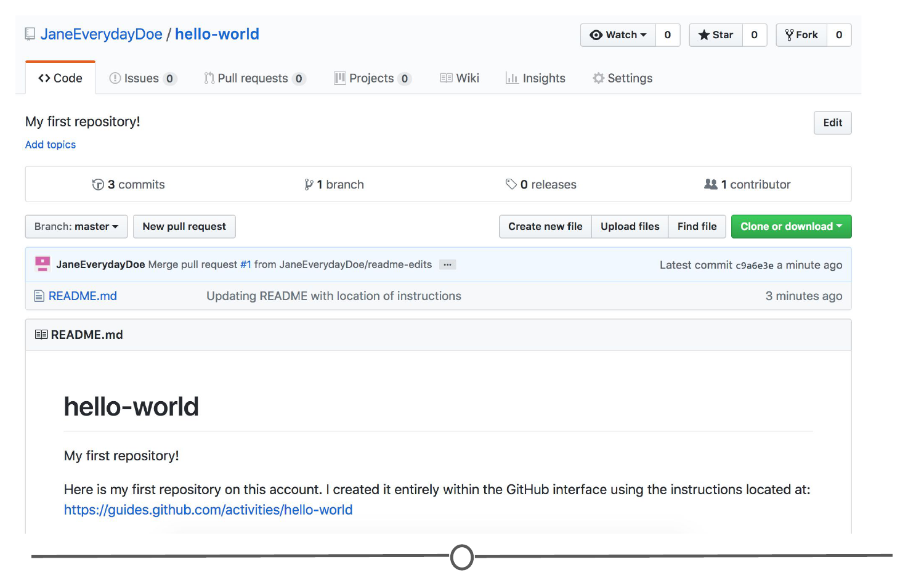The width and height of the screenshot is (924, 578).
Task: Click JaneEverydayDoe's pink avatar icon
Action: click(x=43, y=264)
